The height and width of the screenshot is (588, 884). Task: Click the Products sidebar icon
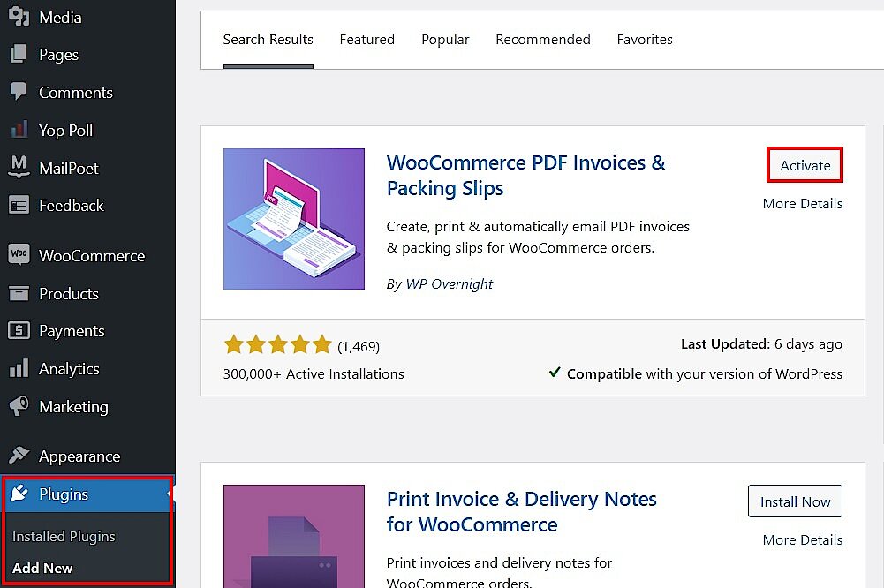(19, 293)
